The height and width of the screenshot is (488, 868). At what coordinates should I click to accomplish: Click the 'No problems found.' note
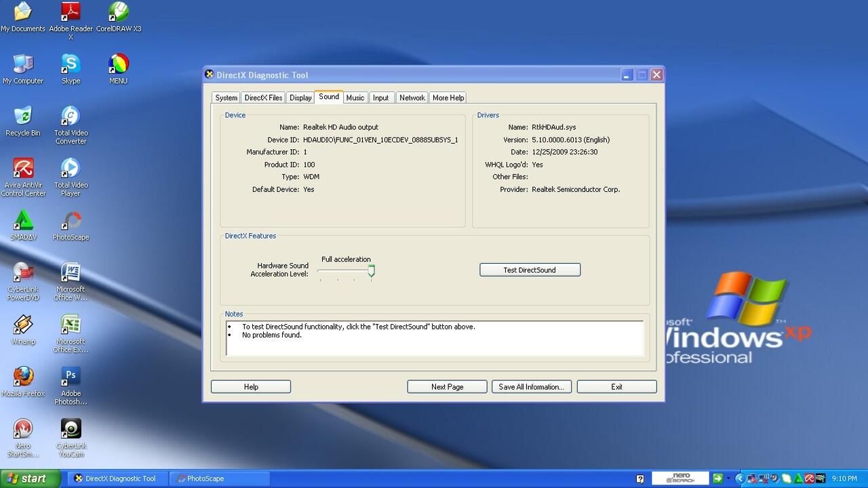(272, 335)
